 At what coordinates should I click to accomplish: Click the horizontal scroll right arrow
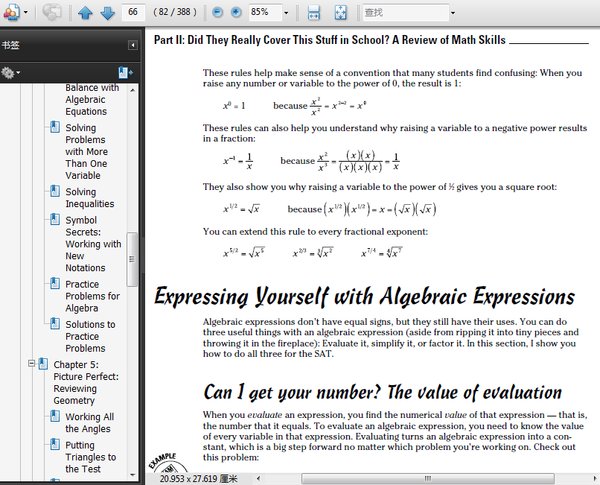(x=594, y=478)
